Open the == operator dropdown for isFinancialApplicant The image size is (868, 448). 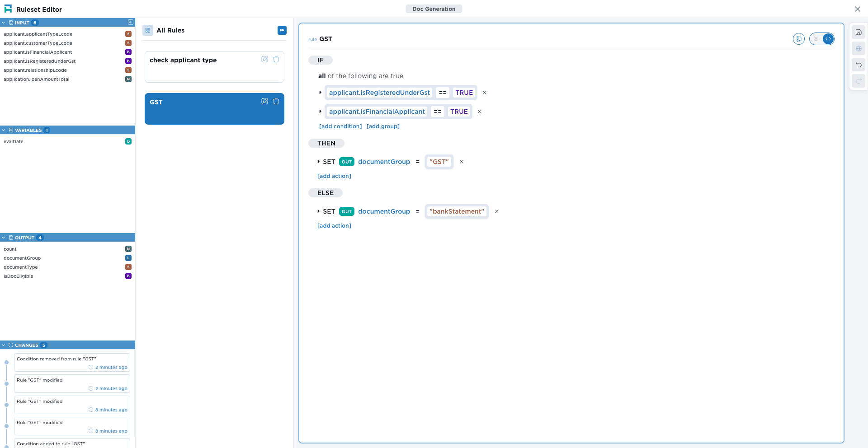click(437, 112)
